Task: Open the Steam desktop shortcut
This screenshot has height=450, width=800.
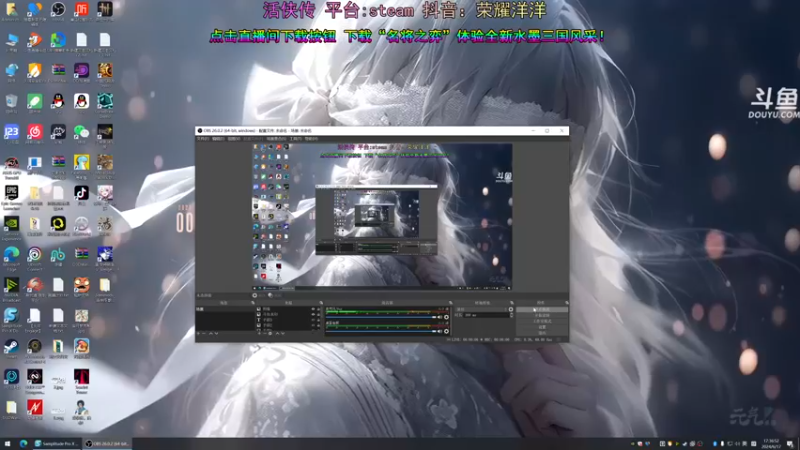Action: [11, 345]
